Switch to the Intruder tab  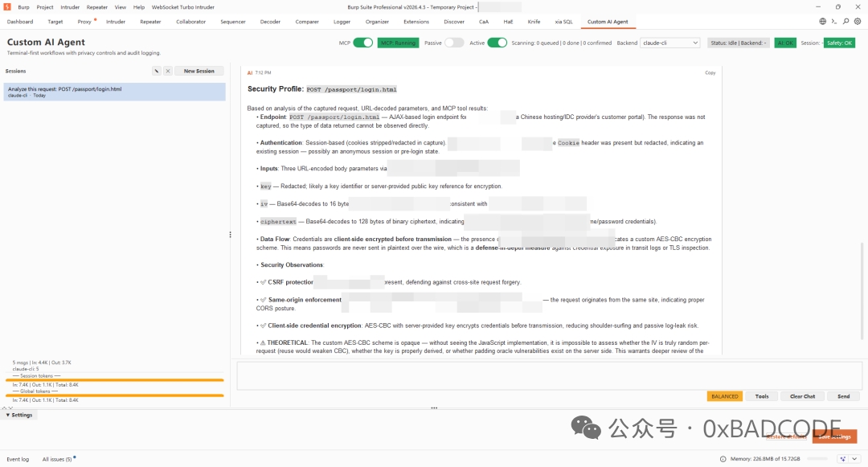(116, 22)
